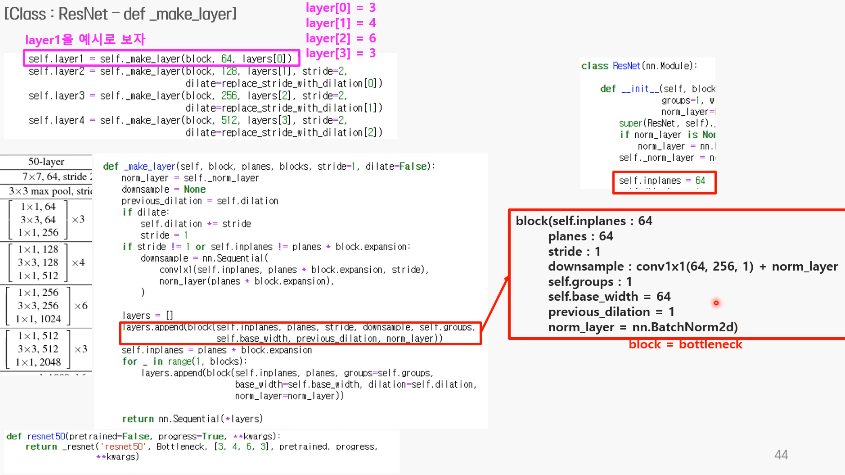
Task: Click the '1×1, 1024' table entry
Action: (x=38, y=319)
